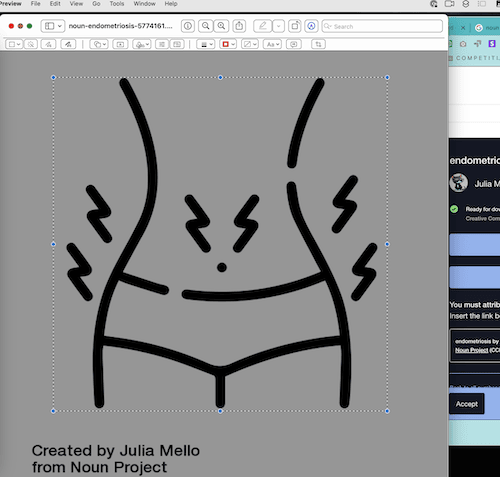Open the Fill Color swatch dropdown

[x=250, y=44]
